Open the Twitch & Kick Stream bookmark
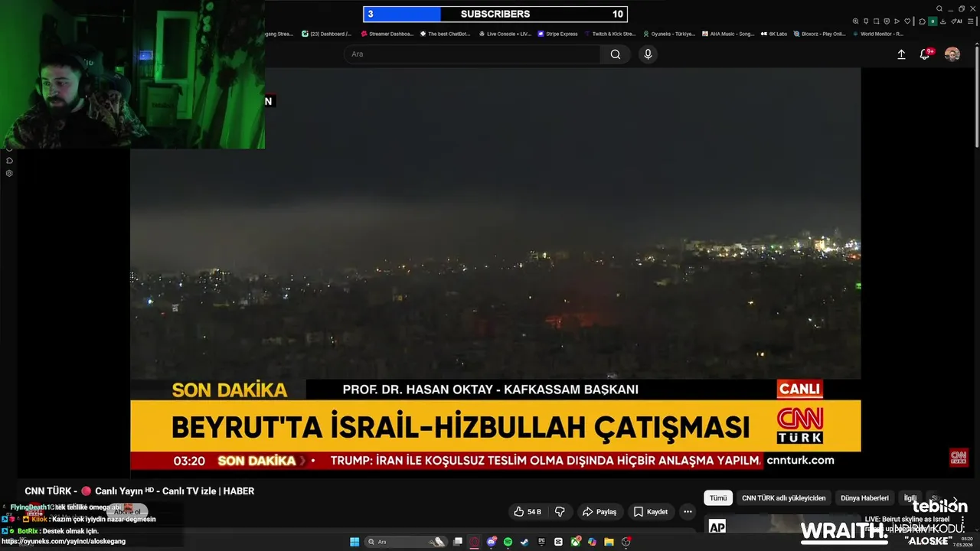This screenshot has width=980, height=551. (610, 34)
